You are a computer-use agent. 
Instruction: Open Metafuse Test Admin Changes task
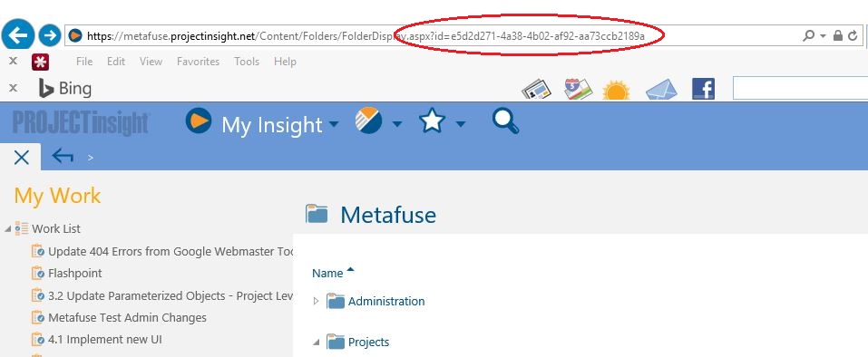click(127, 318)
